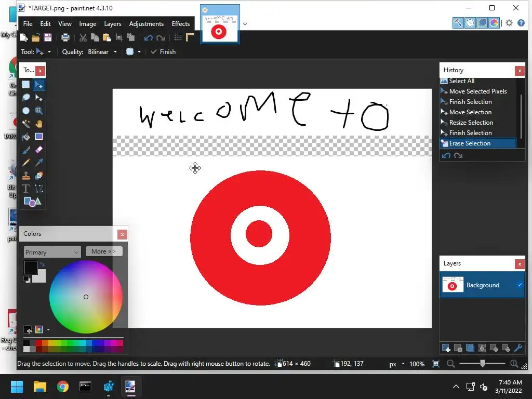Click the Paste toolbar icon
532x399 pixels.
(x=107, y=37)
